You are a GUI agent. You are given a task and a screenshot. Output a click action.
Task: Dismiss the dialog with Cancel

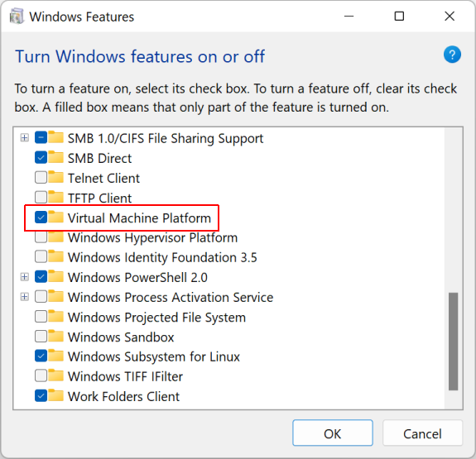422,433
